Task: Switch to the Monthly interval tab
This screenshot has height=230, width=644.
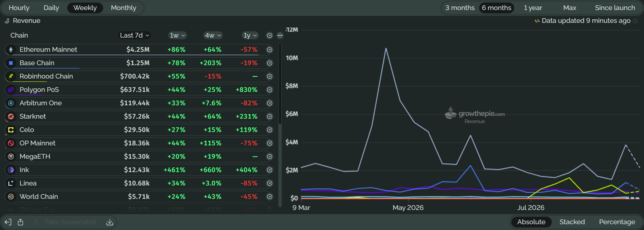Action: tap(124, 8)
